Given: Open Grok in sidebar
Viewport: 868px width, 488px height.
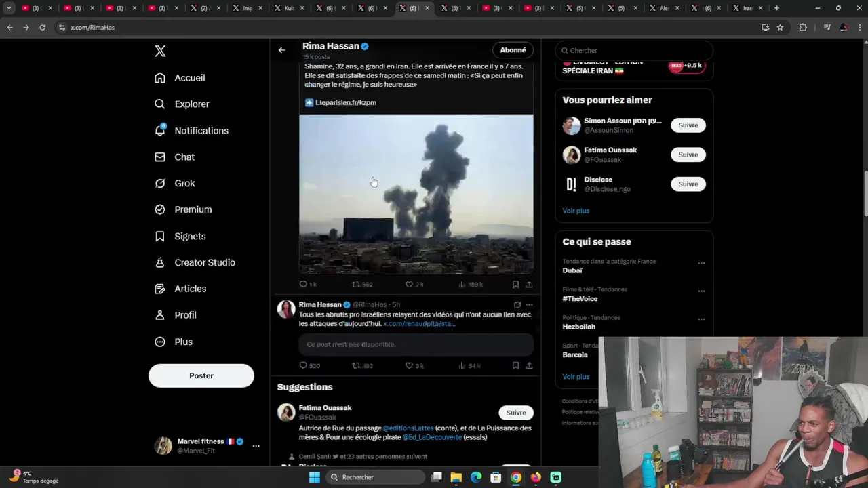Looking at the screenshot, I should (x=174, y=184).
